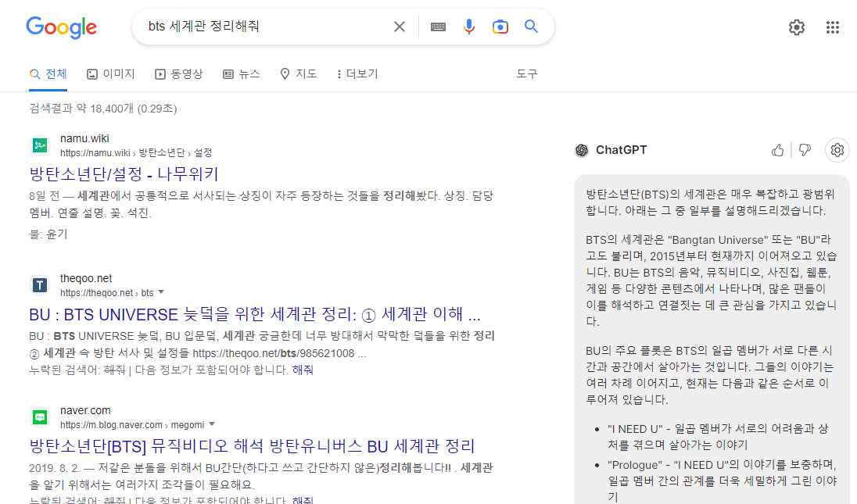
Task: Click the ChatGPT panel title text
Action: [x=622, y=150]
